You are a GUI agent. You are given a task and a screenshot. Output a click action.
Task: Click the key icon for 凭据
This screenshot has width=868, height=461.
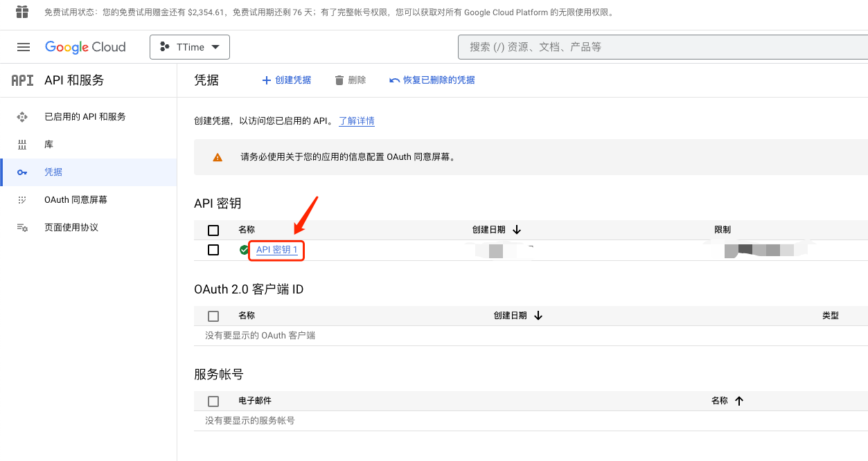[x=22, y=172]
